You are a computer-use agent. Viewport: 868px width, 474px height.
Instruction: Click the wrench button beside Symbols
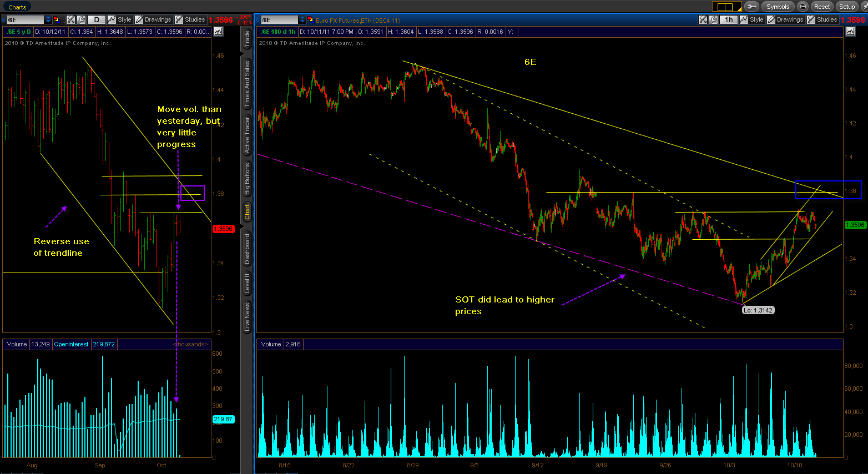[x=751, y=7]
